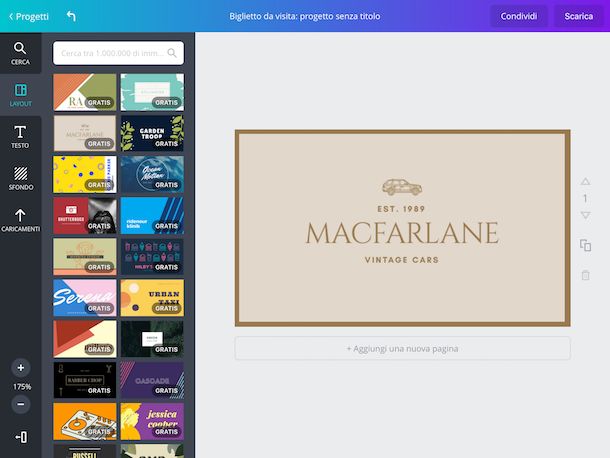Click the Condividi share button
This screenshot has width=610, height=458.
519,16
